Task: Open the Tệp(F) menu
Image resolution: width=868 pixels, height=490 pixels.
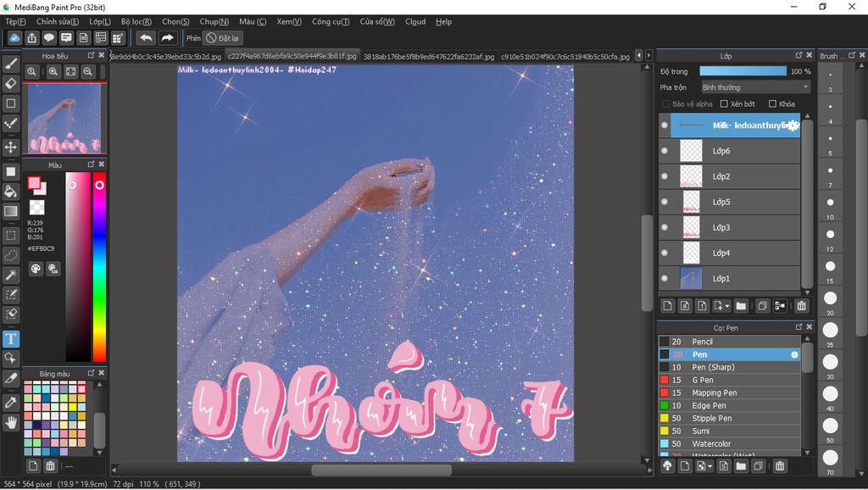Action: pos(15,21)
